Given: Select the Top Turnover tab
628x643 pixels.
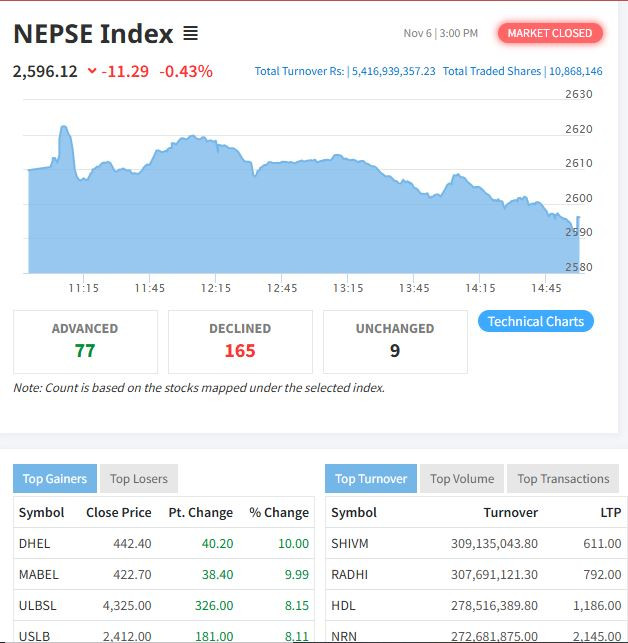Looking at the screenshot, I should tap(371, 478).
